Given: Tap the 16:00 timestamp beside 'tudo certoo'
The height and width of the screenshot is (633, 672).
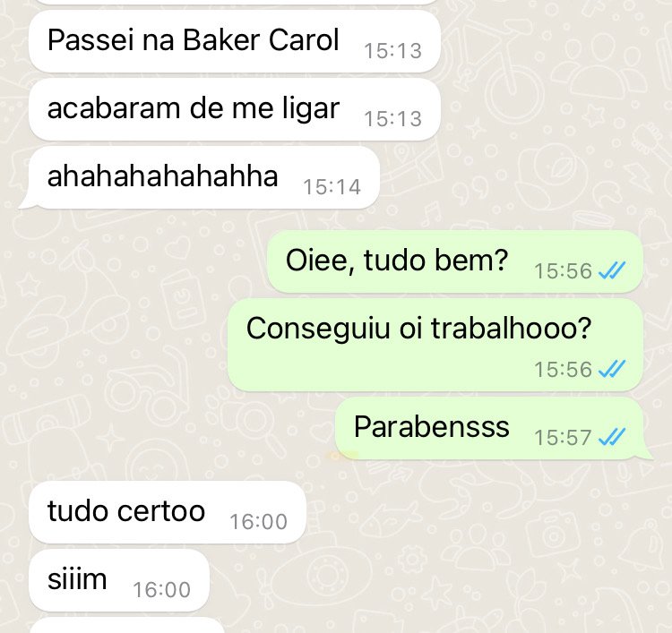Looking at the screenshot, I should point(258,522).
